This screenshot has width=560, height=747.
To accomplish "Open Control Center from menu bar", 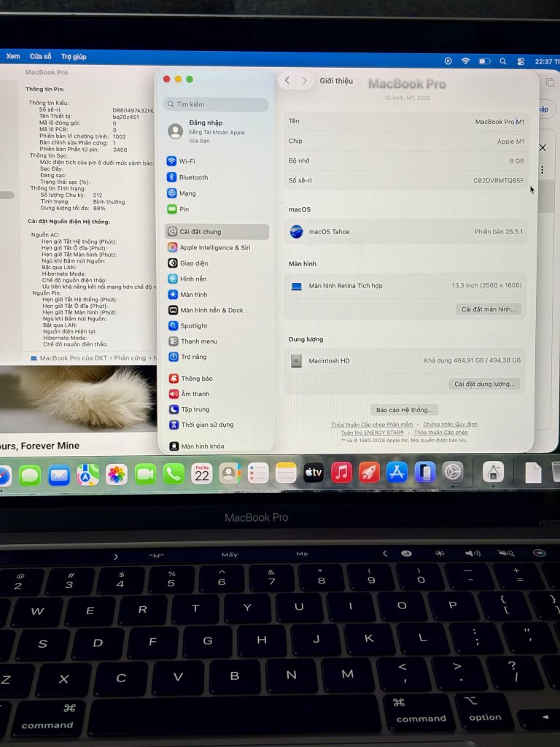I will pyautogui.click(x=521, y=61).
